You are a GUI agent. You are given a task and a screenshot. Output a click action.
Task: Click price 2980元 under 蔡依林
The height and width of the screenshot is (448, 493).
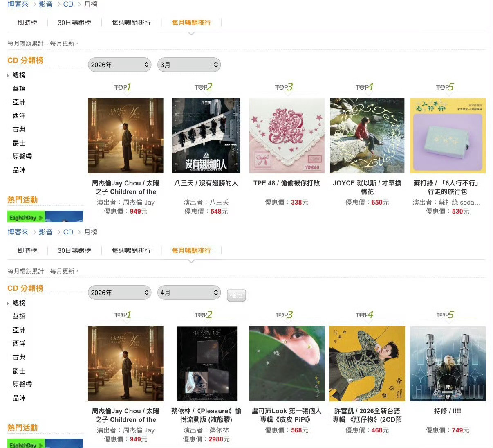pos(219,439)
